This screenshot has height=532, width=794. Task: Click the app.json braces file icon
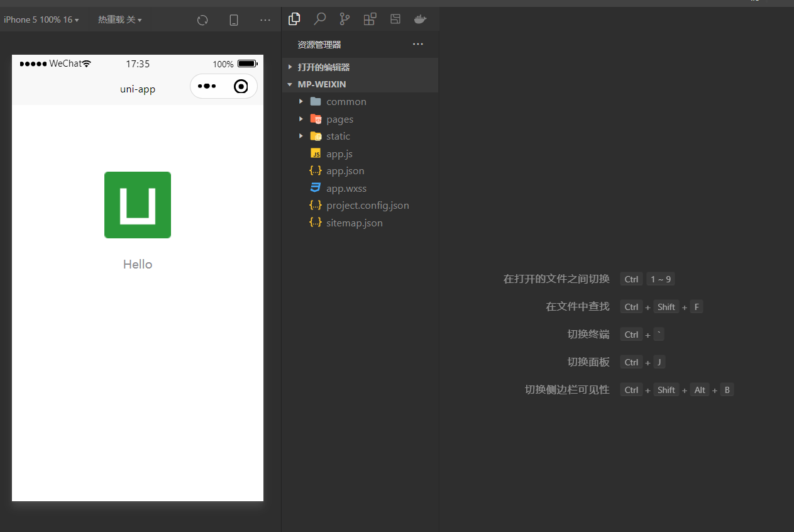click(x=316, y=170)
